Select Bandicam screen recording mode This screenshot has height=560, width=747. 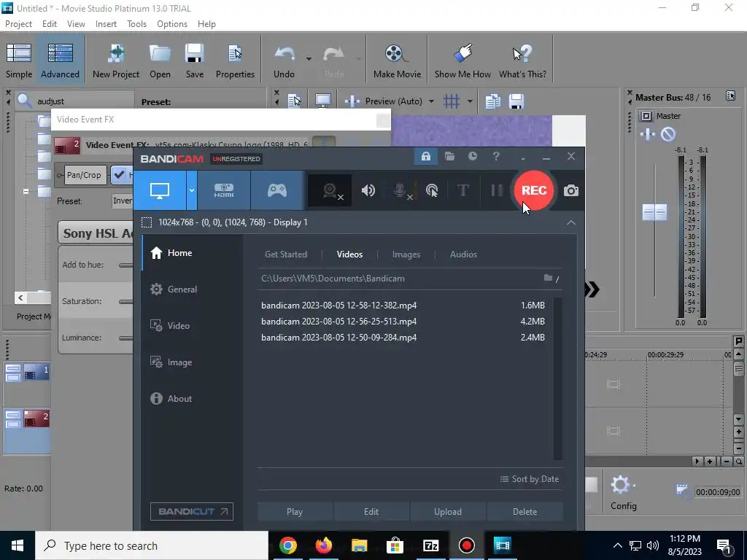[160, 190]
